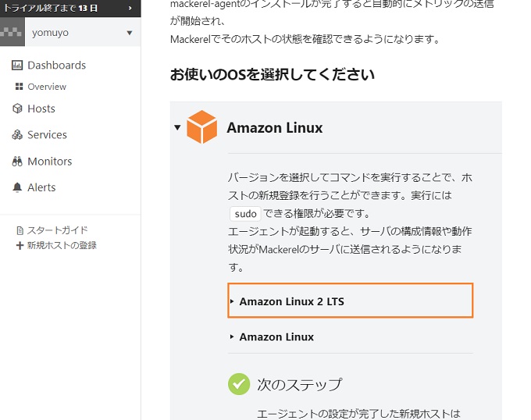Click the yomuyo organization avatar thumbnail
The image size is (531, 420).
[12, 32]
